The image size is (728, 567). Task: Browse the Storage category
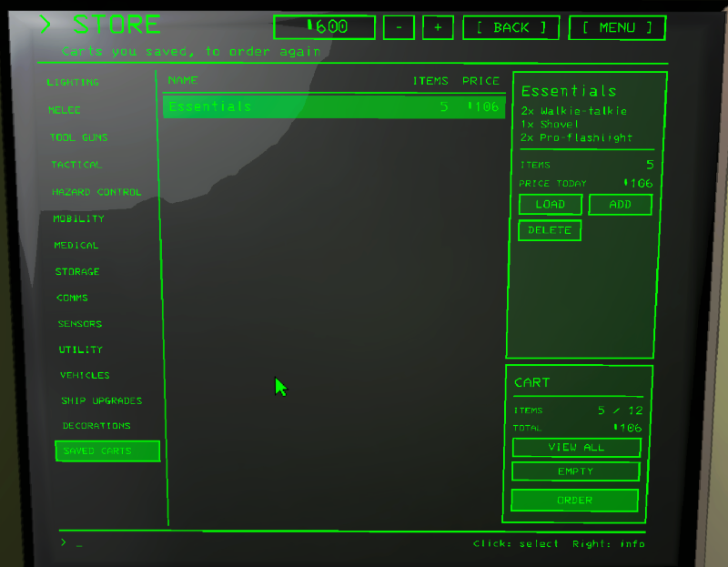click(77, 271)
